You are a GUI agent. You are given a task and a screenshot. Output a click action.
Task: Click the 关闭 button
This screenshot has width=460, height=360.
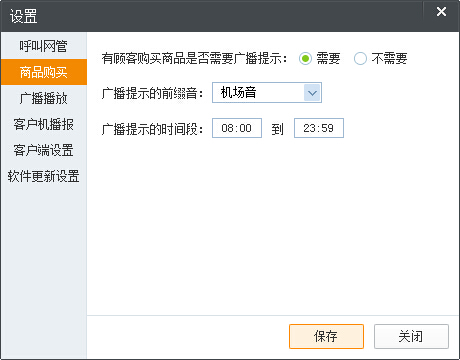[x=411, y=336]
